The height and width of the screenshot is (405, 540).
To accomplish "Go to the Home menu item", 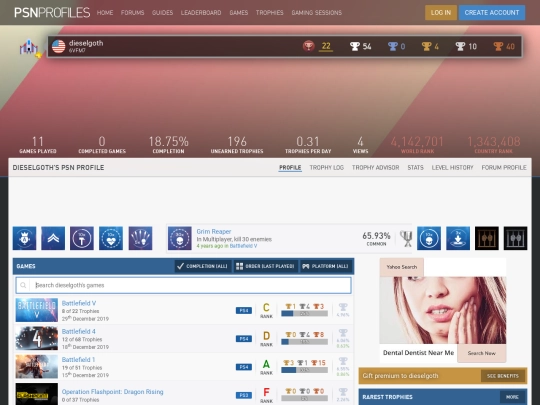I will tap(105, 13).
